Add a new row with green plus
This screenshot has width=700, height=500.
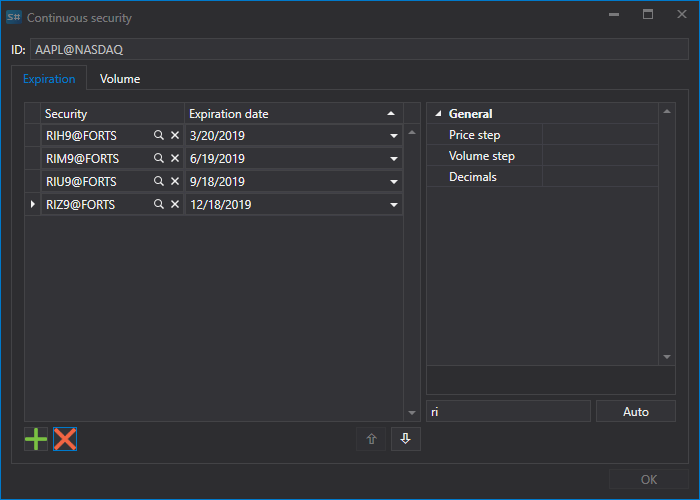(36, 439)
